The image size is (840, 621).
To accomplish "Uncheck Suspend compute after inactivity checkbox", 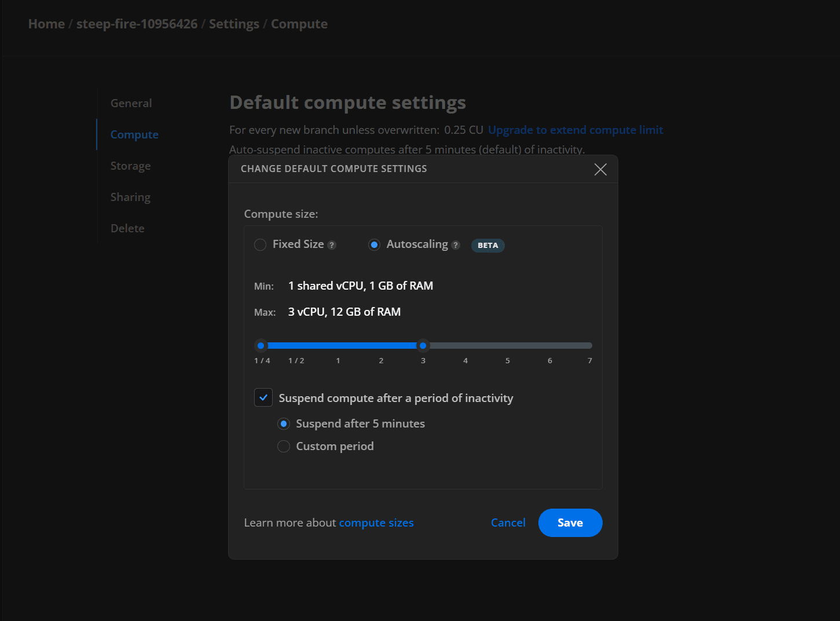I will [x=263, y=398].
